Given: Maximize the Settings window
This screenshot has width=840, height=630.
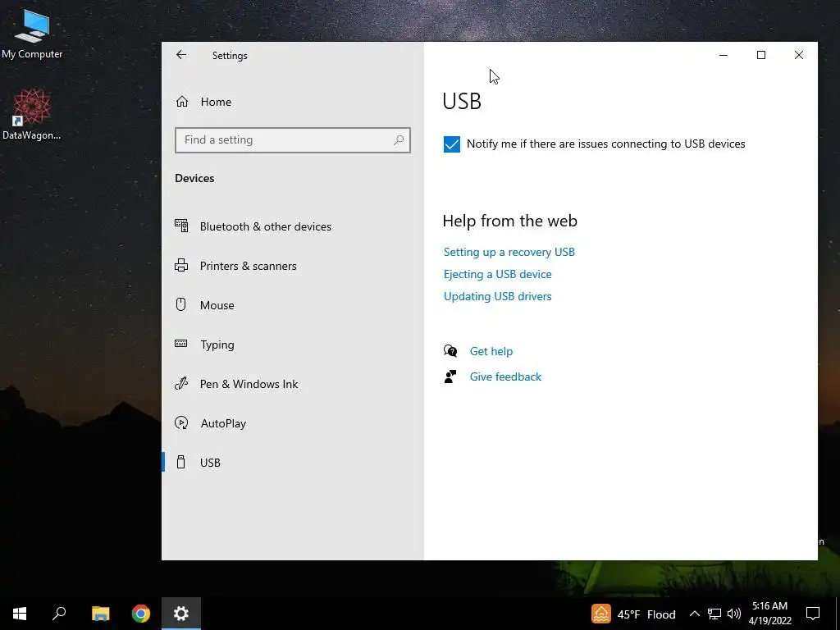Looking at the screenshot, I should click(760, 55).
